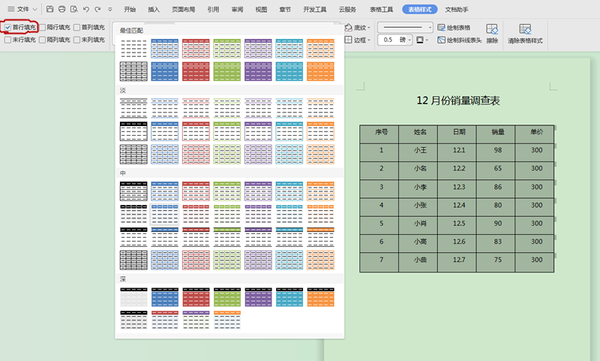Enable the 末列填充 checkbox
Viewport: 600px width, 361px height.
(x=77, y=40)
